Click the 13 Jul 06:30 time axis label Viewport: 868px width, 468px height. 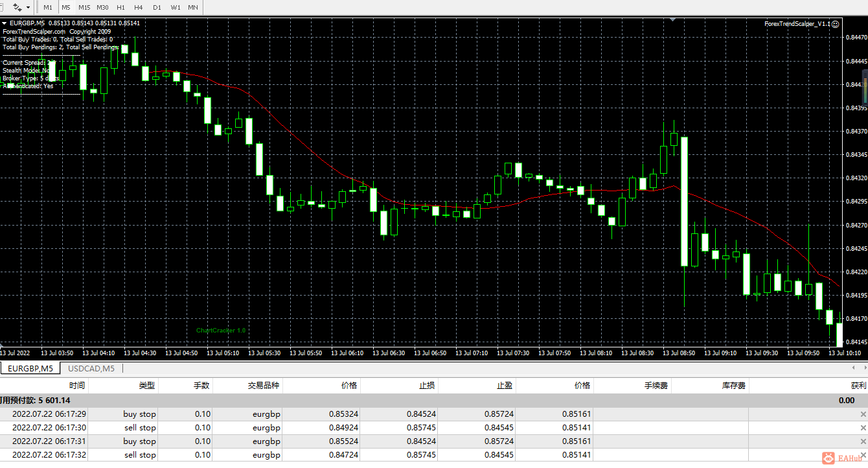pos(389,353)
